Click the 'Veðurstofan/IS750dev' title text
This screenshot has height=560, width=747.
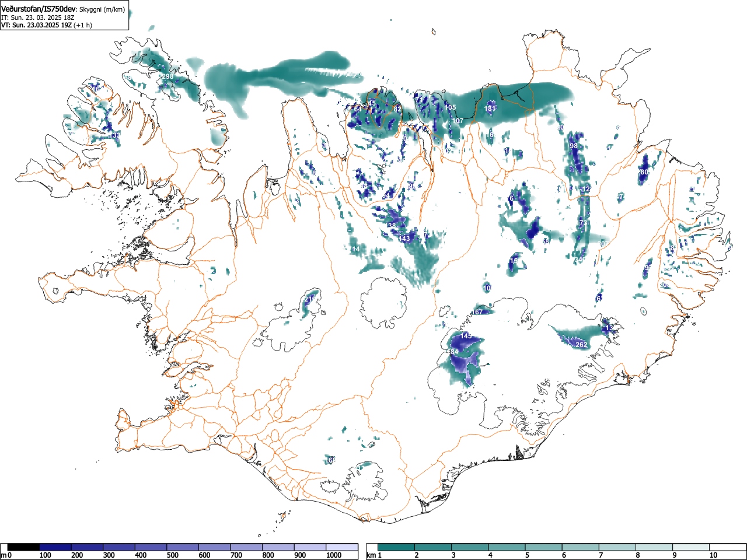[39, 9]
